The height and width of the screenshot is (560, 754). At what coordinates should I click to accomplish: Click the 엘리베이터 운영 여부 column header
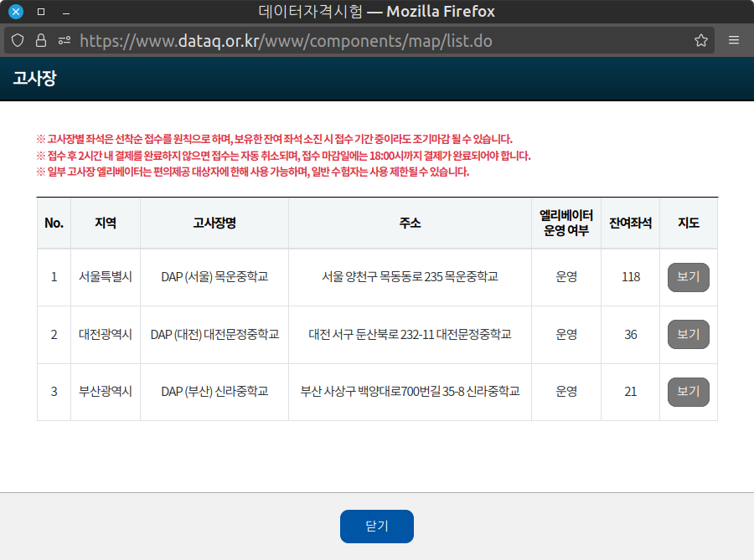[x=566, y=223]
